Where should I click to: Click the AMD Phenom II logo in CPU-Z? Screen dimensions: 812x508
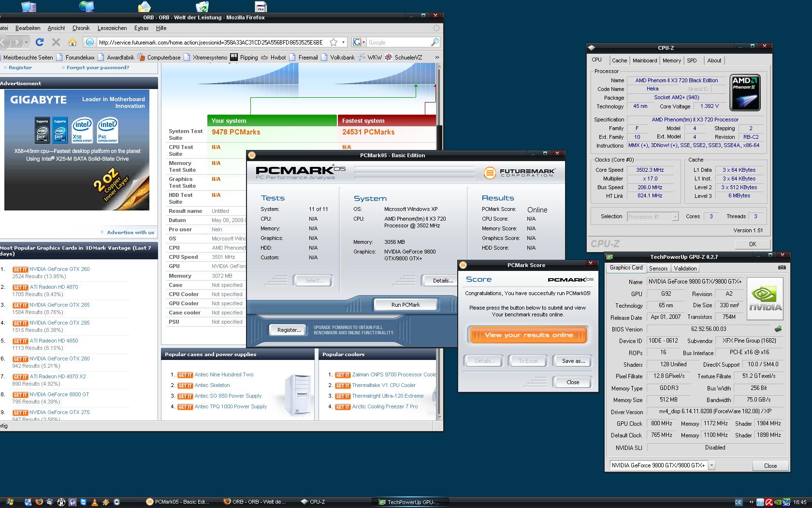tap(745, 92)
